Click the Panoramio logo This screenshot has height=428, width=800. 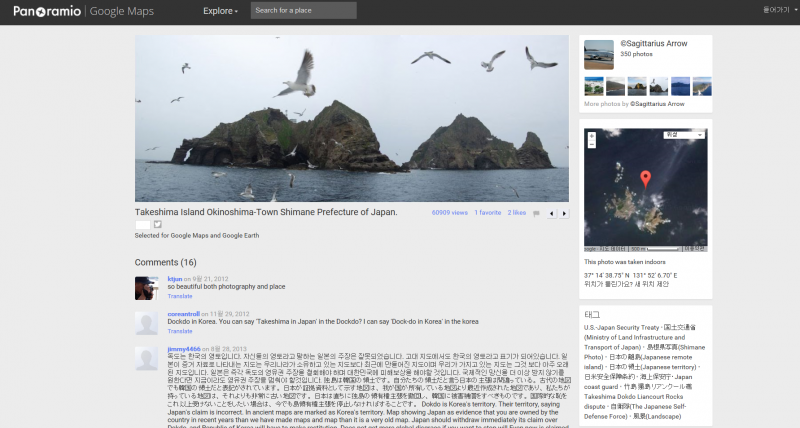45,11
